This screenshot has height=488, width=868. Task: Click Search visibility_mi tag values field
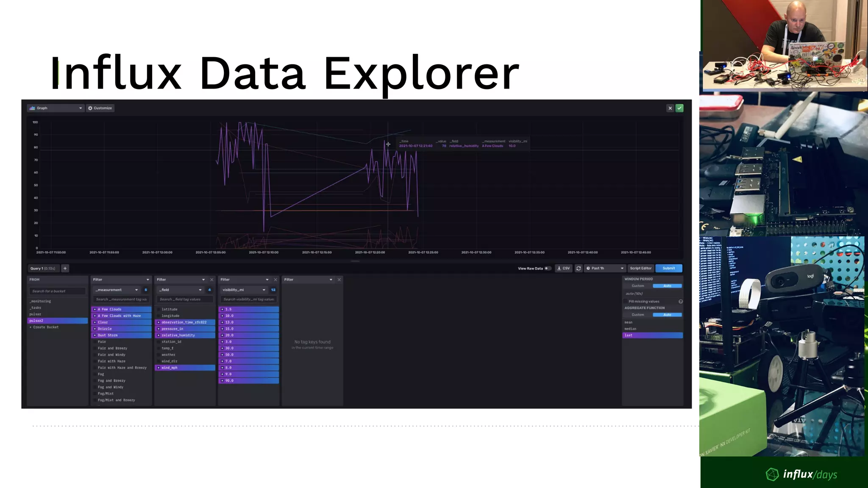pyautogui.click(x=249, y=299)
